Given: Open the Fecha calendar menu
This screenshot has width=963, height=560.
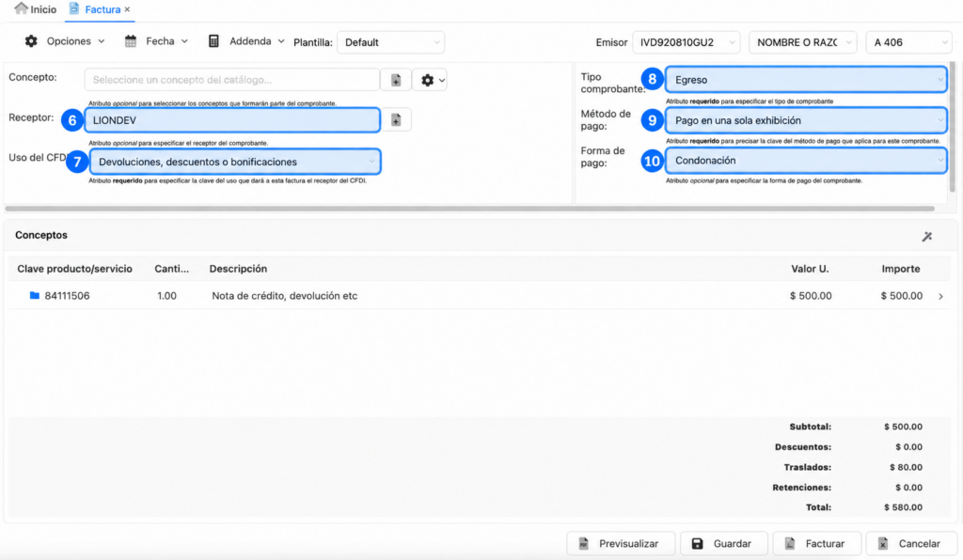Looking at the screenshot, I should 156,41.
